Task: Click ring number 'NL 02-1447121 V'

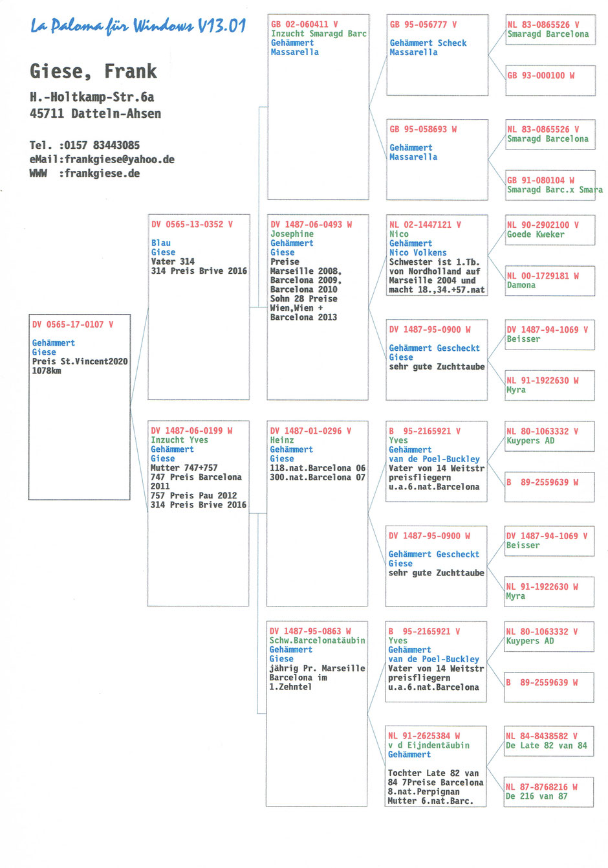Action: 426,225
